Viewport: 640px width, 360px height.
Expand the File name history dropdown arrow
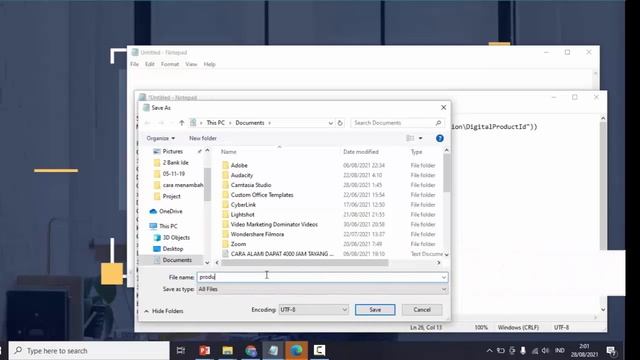point(444,277)
